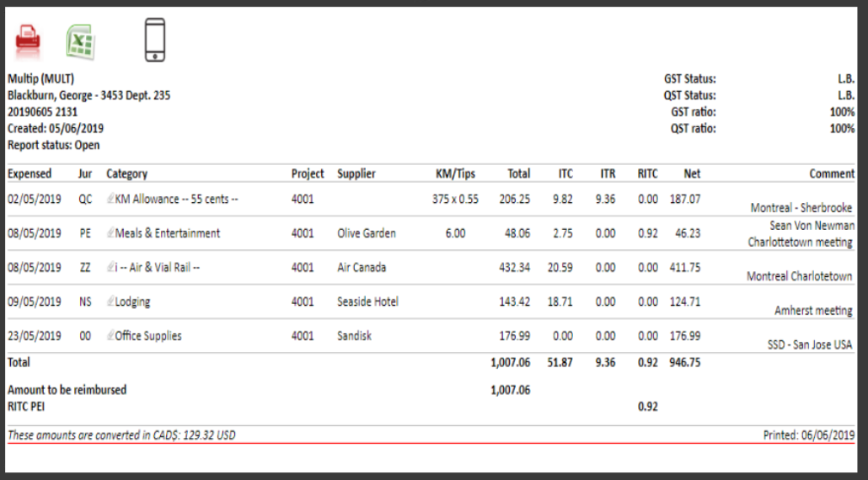
Task: Click the Expensed column header
Action: [29, 173]
